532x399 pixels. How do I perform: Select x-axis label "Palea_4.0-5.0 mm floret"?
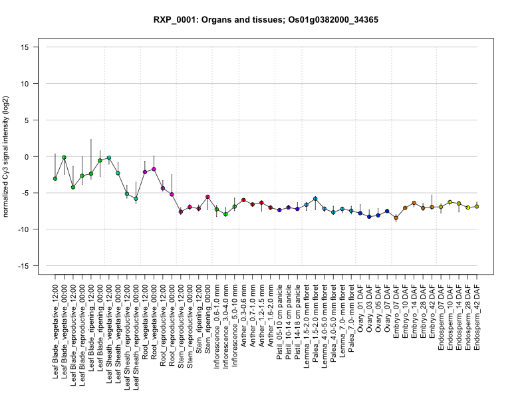[334, 324]
